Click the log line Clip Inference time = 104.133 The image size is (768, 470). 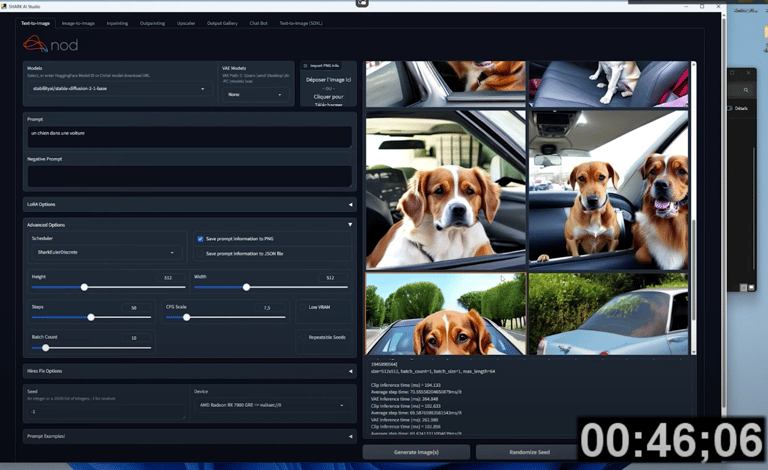(406, 385)
